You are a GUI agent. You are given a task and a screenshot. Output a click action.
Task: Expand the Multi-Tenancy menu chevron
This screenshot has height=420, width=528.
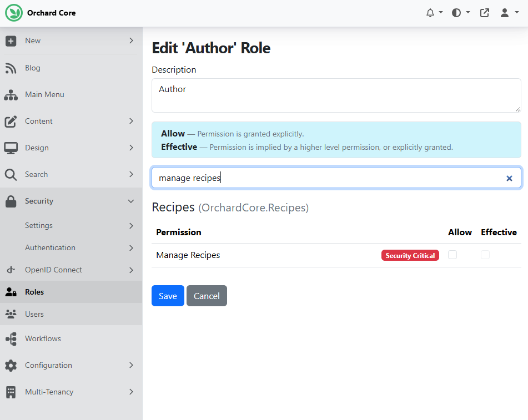pyautogui.click(x=132, y=392)
